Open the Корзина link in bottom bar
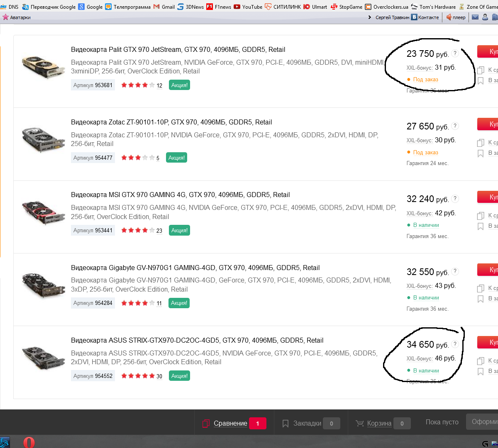The width and height of the screenshot is (498, 448). [379, 424]
